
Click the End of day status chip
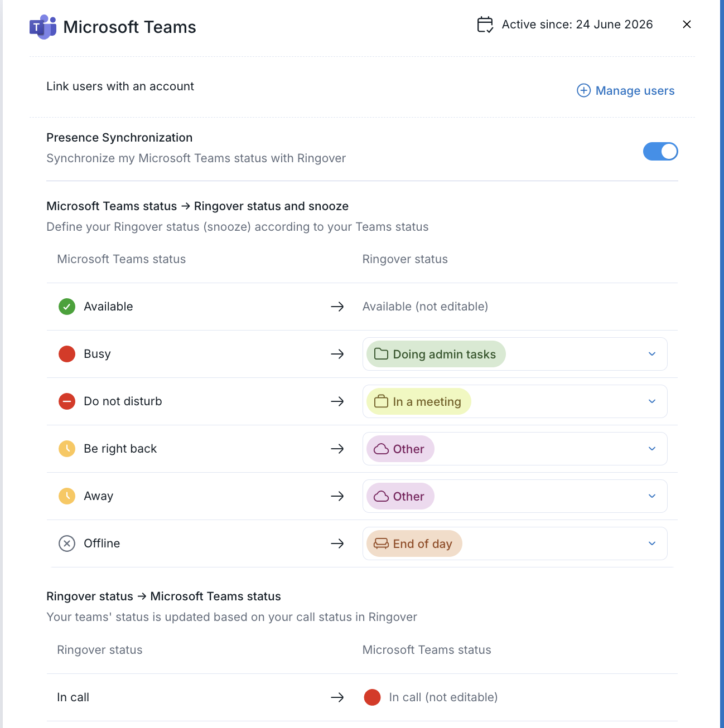coord(414,543)
